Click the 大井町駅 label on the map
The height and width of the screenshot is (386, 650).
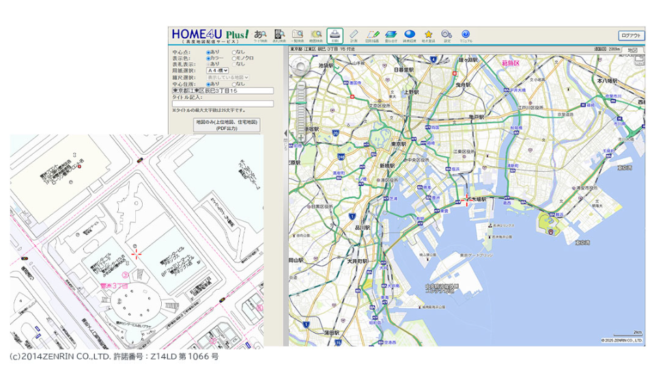356,262
